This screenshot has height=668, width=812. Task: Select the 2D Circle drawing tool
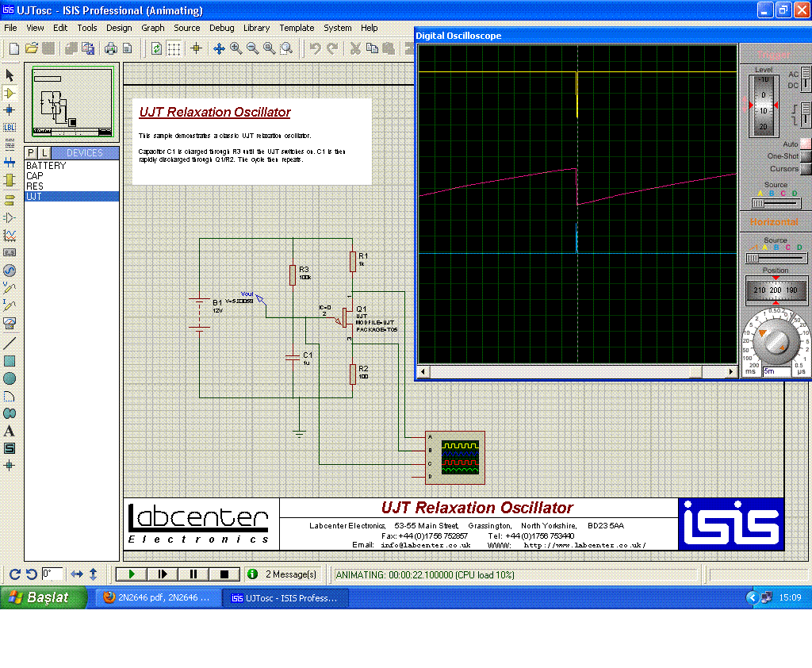(10, 379)
